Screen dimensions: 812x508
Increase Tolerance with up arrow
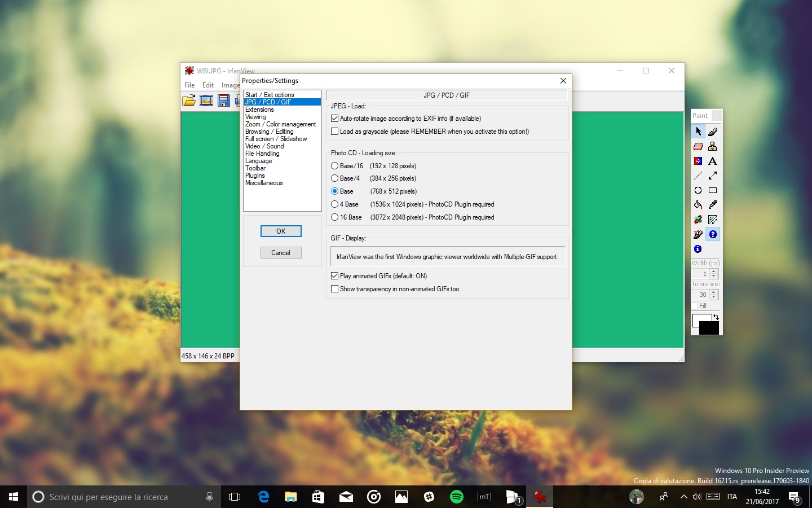[x=714, y=292]
